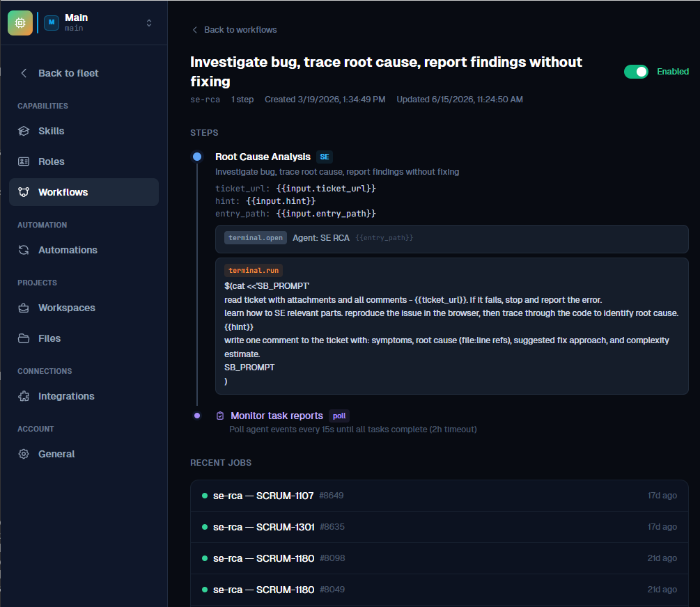The image size is (700, 607).
Task: Click the {{input.hint}} parameter value
Action: (x=281, y=201)
